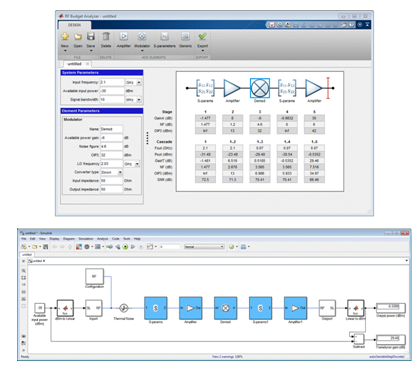Viewport: 419px width, 366px height.
Task: Open the LO frequency unit dropdown
Action: click(x=132, y=164)
